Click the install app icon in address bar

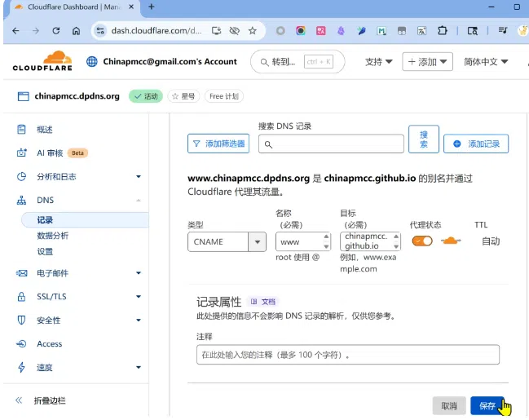coord(216,31)
